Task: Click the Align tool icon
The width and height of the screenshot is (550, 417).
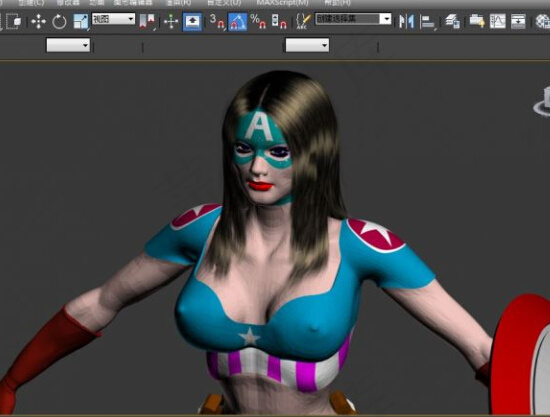Action: click(428, 22)
